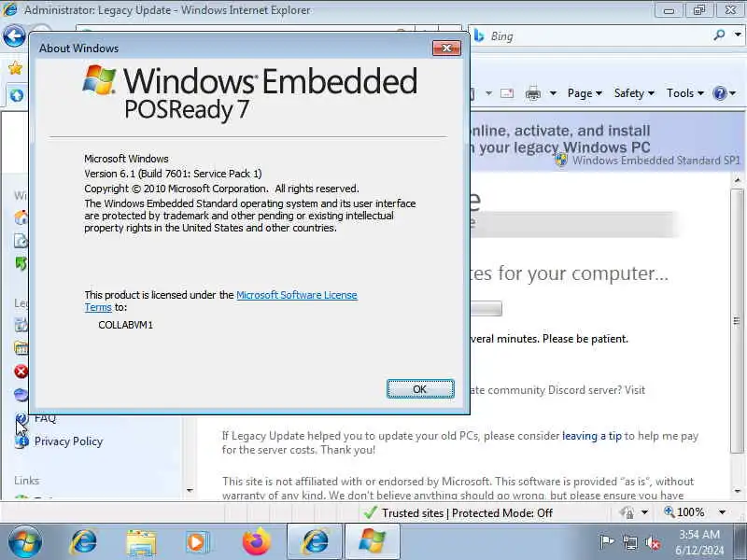Image resolution: width=747 pixels, height=560 pixels.
Task: Click the page scrollbar up arrow
Action: tap(737, 180)
